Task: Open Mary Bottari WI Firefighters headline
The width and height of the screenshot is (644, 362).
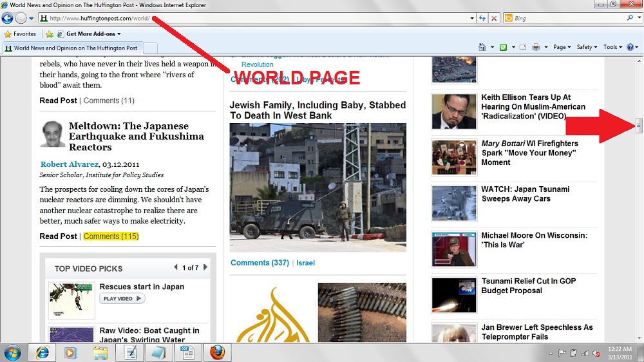Action: [x=529, y=153]
